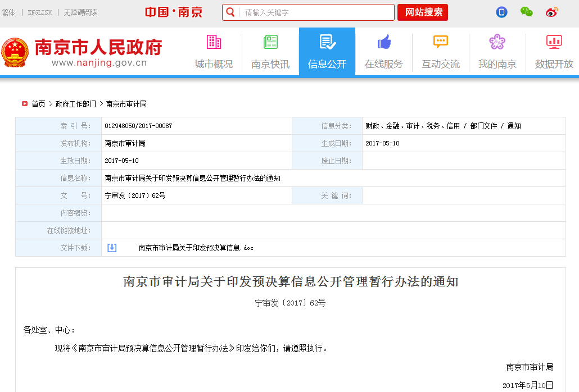579x392 pixels.
Task: Click the keyword search input field
Action: tap(315, 12)
